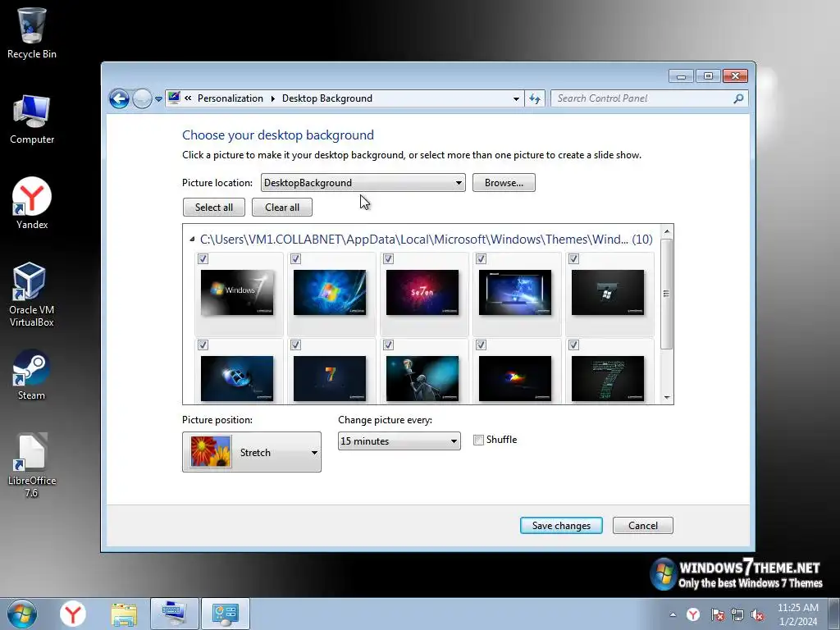Open the Recycle Bin desktop icon
Viewport: 840px width, 630px height.
click(x=32, y=33)
